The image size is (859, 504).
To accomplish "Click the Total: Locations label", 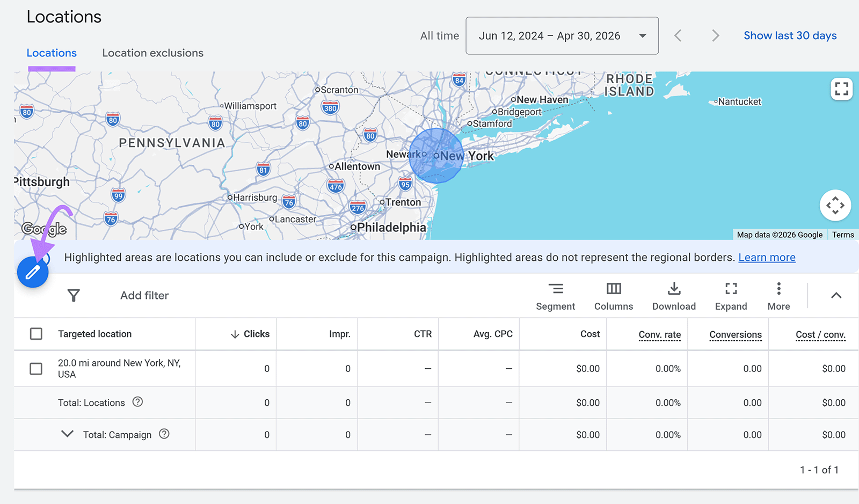I will [91, 403].
